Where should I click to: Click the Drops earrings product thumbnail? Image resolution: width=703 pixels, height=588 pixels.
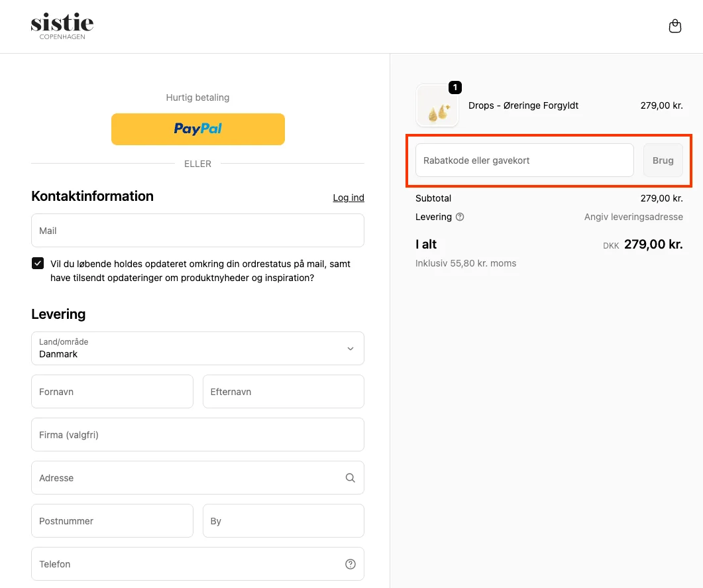click(437, 106)
